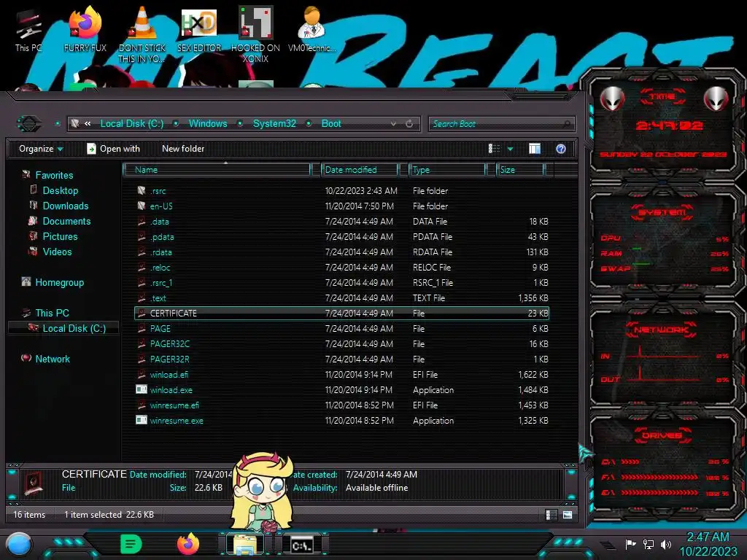Open Videos in navigation pane
The width and height of the screenshot is (747, 560).
pos(57,252)
